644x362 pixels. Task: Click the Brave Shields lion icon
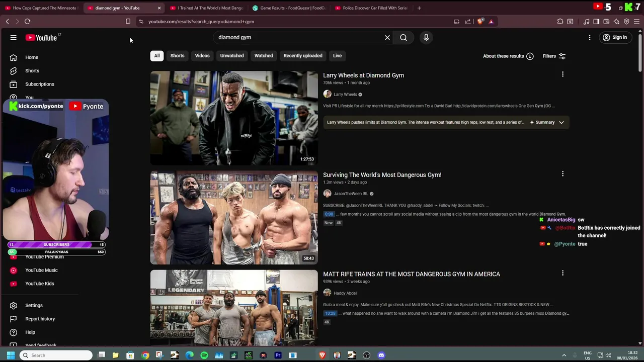pos(480,22)
